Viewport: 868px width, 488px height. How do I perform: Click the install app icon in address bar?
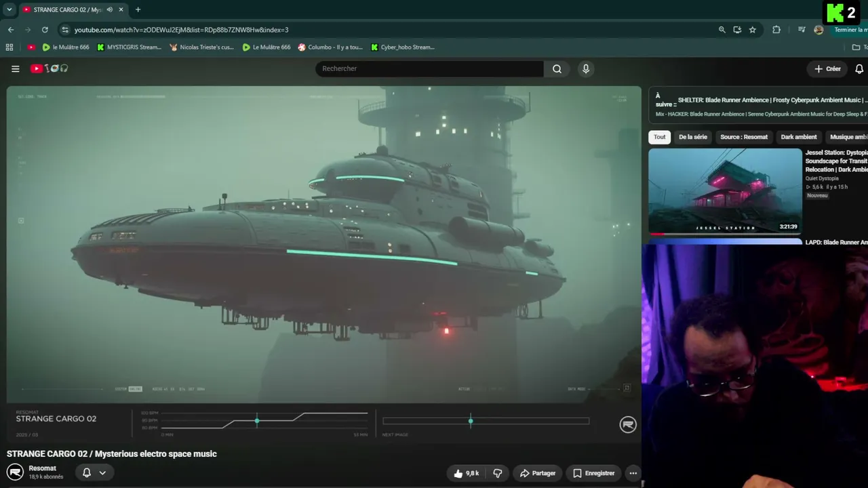pyautogui.click(x=737, y=30)
